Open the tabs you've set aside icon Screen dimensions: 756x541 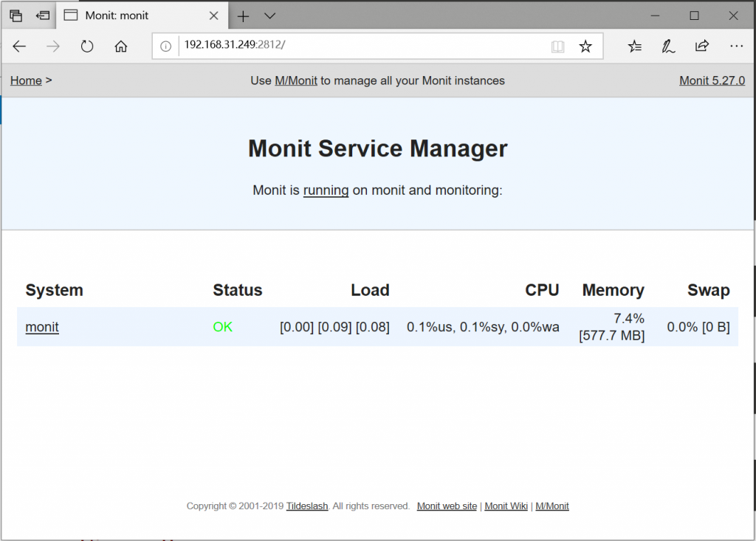(x=16, y=15)
